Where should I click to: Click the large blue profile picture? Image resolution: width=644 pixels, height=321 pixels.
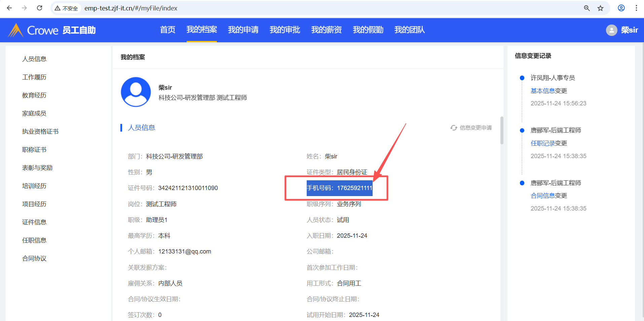pos(136,92)
